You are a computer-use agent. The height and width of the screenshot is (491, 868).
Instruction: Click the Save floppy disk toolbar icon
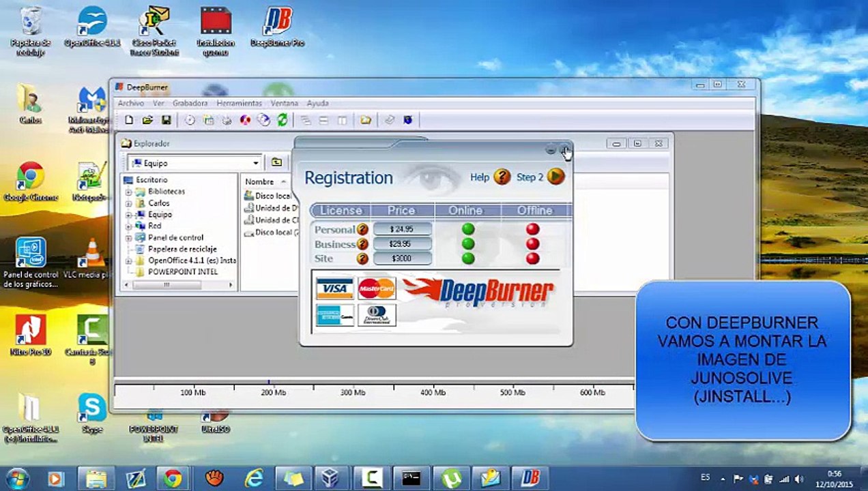click(x=166, y=120)
